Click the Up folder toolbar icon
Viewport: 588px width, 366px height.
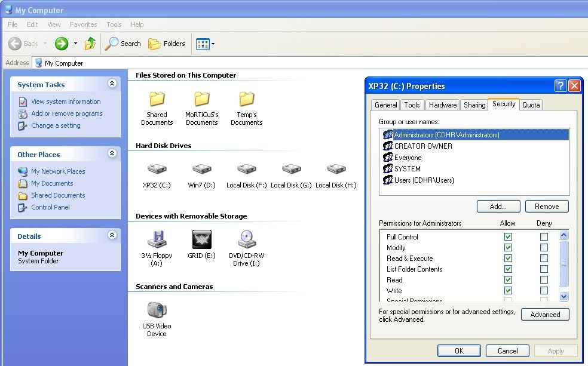[90, 44]
